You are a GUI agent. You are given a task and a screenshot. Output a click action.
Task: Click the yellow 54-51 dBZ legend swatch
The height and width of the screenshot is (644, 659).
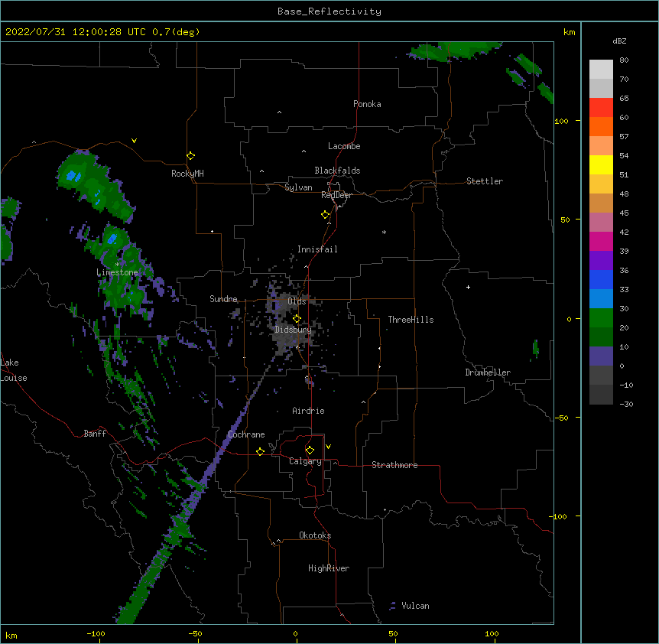coord(601,164)
